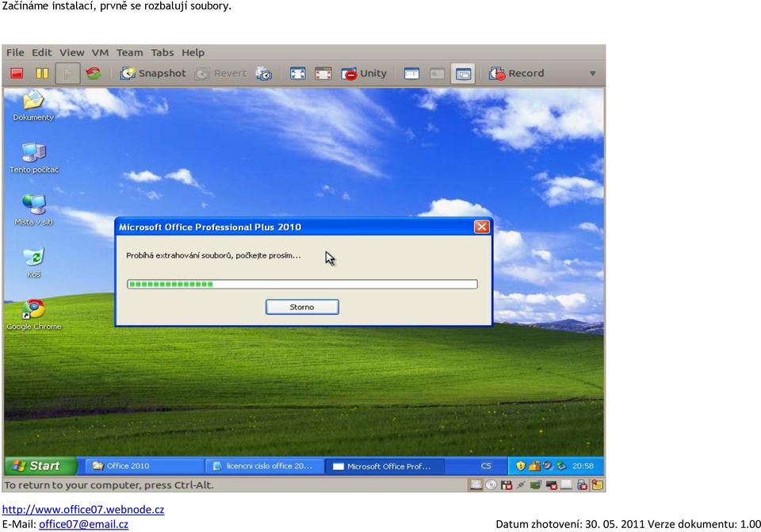Open the Edit menu
Viewport: 761px width, 532px height.
[x=42, y=52]
